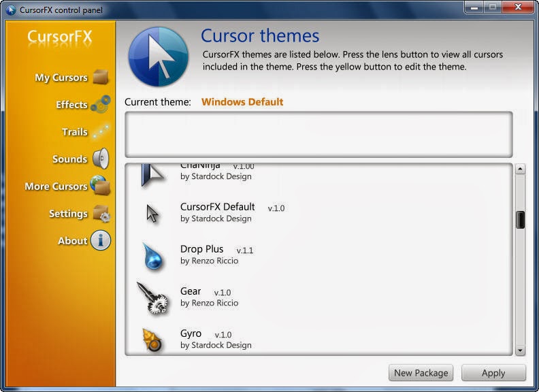Image resolution: width=539 pixels, height=392 pixels.
Task: Click the theme list scrollbar thumb
Action: click(520, 220)
